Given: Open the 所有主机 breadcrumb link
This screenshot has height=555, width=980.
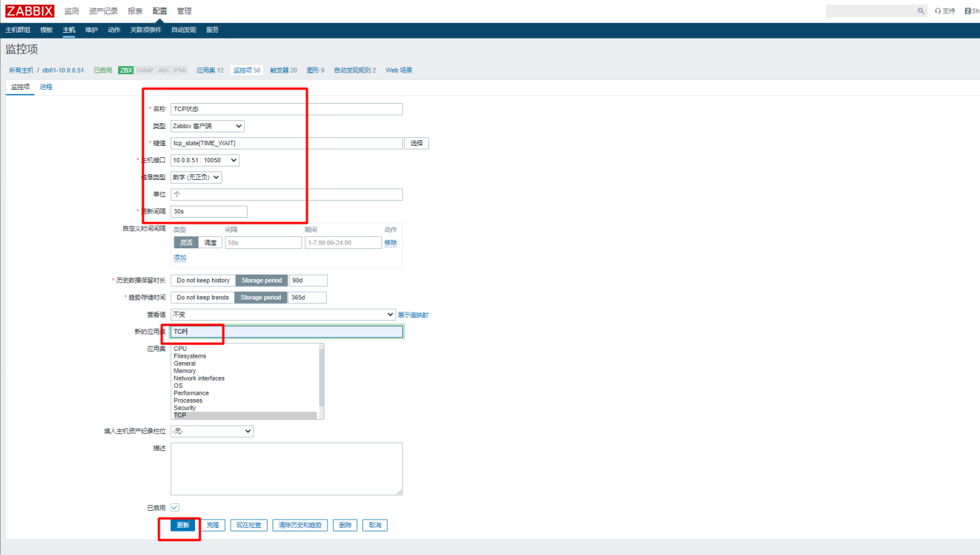Looking at the screenshot, I should click(21, 70).
